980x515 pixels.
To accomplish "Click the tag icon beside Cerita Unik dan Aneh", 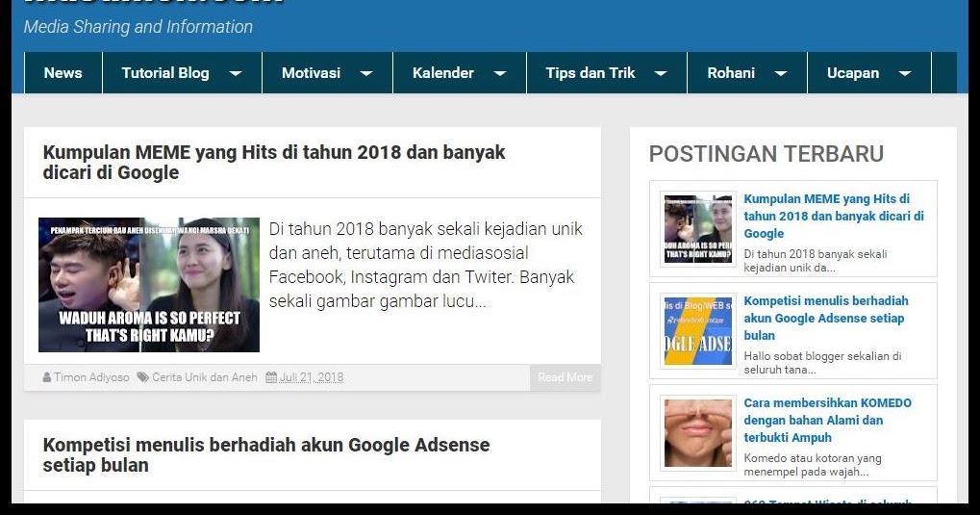I will 143,377.
